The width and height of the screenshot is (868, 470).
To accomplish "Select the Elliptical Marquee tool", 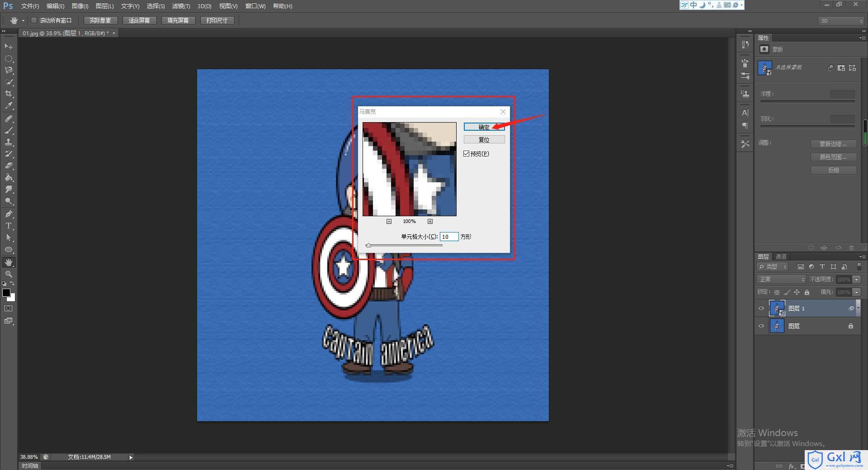I will (x=9, y=58).
